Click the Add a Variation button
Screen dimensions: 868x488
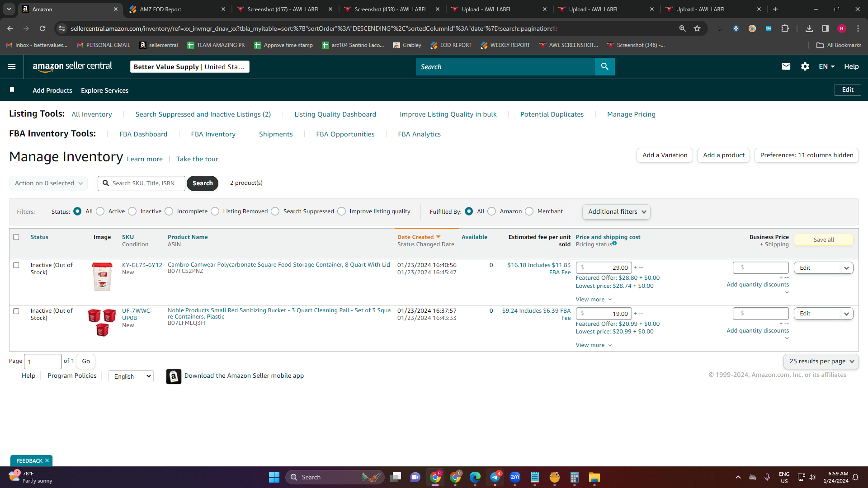[665, 155]
